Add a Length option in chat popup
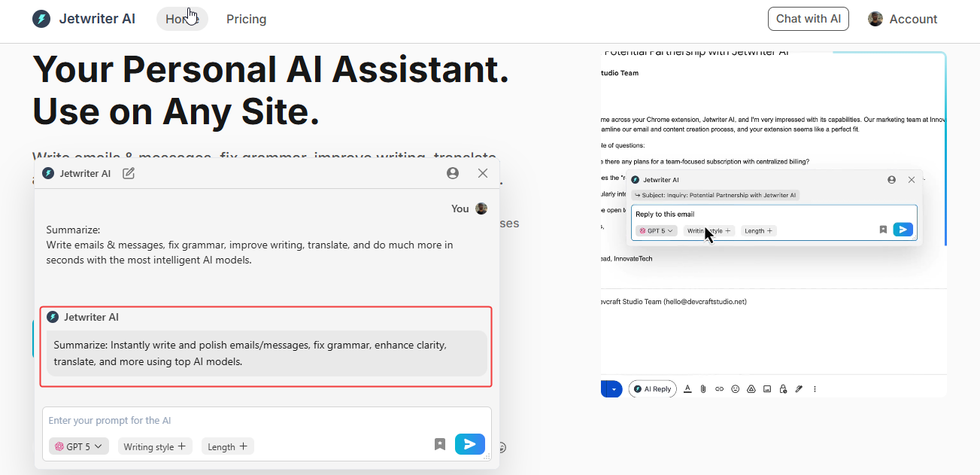The height and width of the screenshot is (475, 980). pyautogui.click(x=227, y=446)
